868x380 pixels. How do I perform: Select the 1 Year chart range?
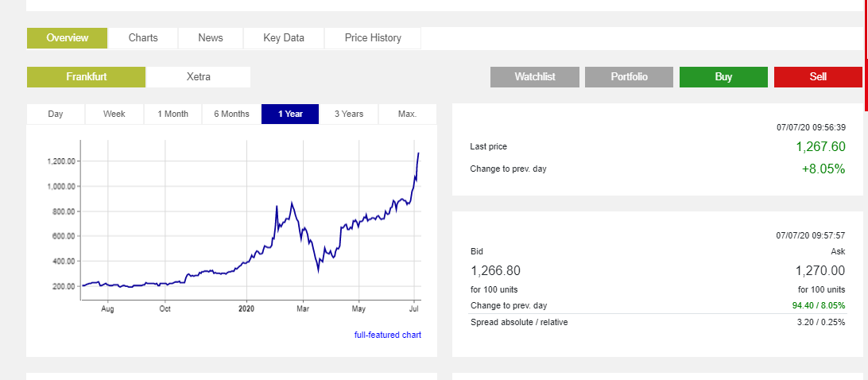coord(290,114)
